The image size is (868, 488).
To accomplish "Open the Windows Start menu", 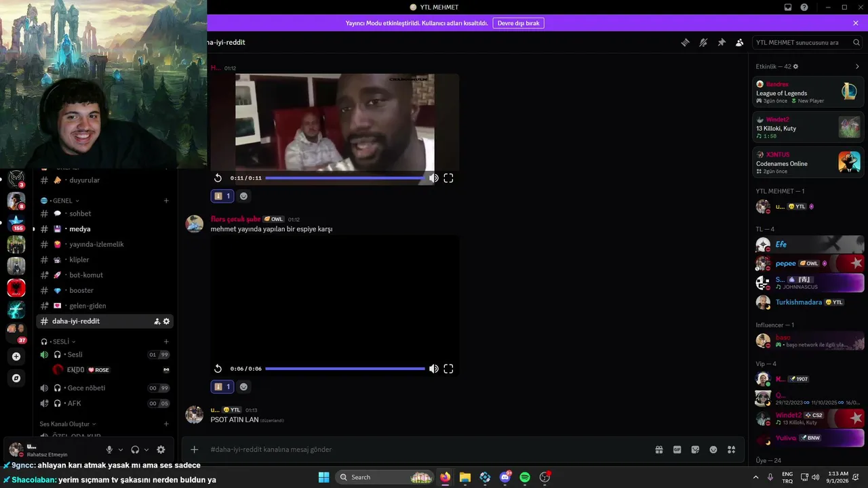I will pyautogui.click(x=323, y=477).
